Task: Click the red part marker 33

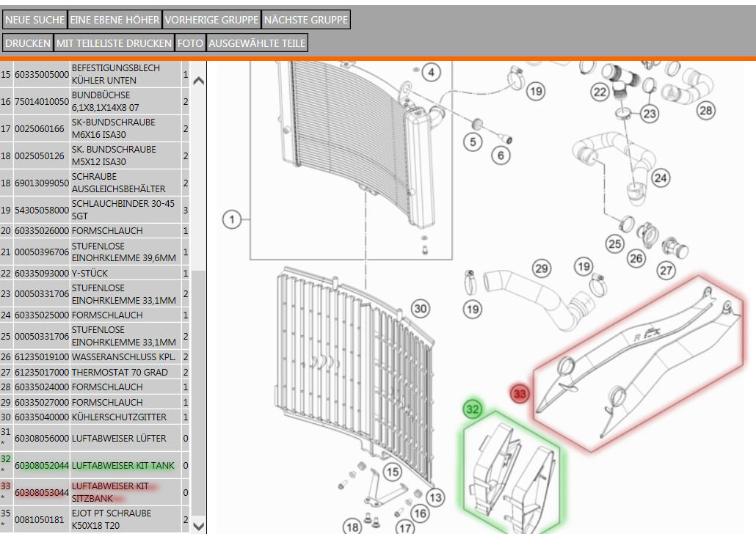Action: click(520, 395)
